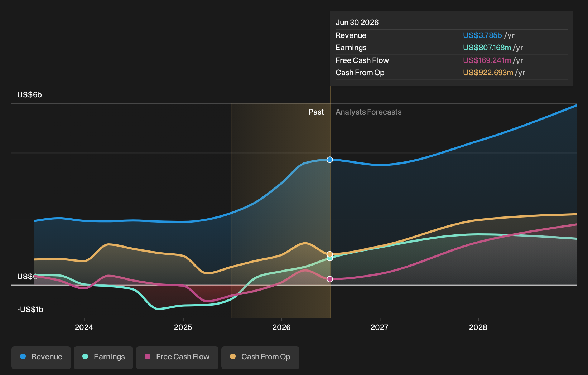Click the pink Free Cash Flow legend dot
The height and width of the screenshot is (375, 588).
click(148, 356)
